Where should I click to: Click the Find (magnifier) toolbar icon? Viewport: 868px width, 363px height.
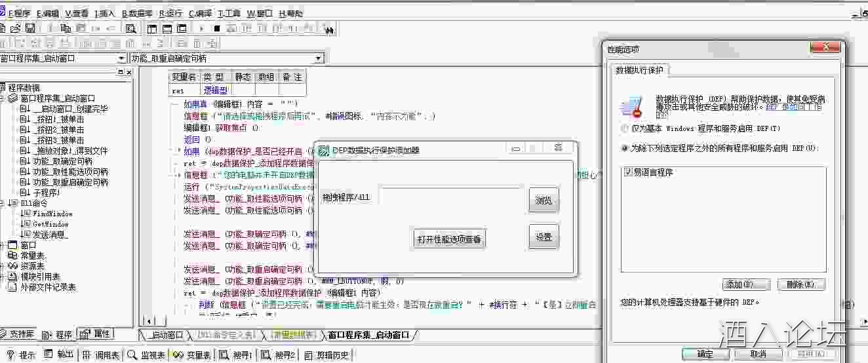[x=130, y=28]
